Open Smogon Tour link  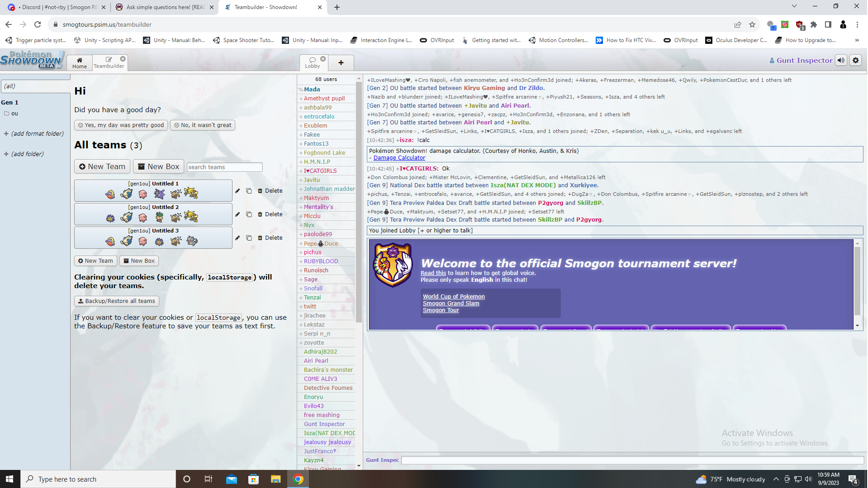click(441, 310)
